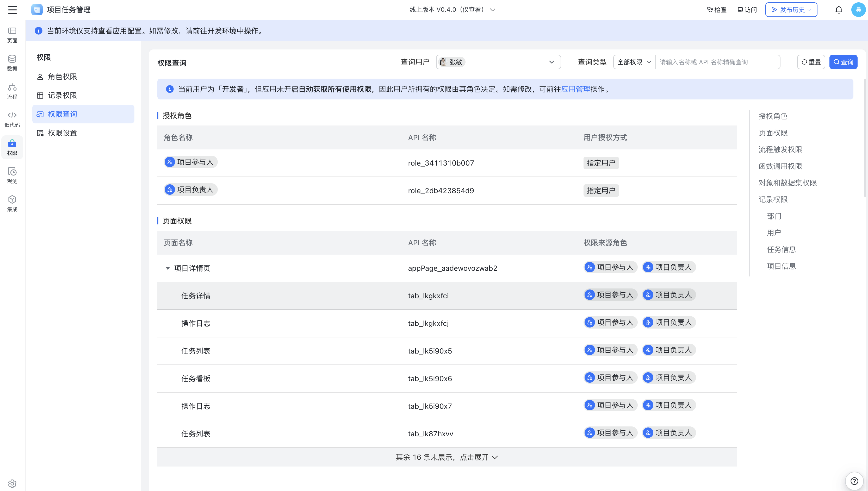Click the 任务看板 page row name
Viewport: 868px width, 491px height.
tap(196, 379)
